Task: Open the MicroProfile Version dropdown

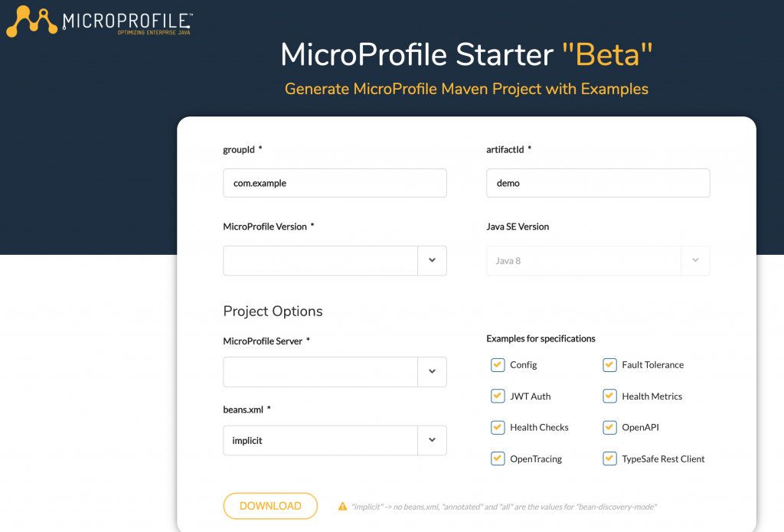Action: click(x=335, y=260)
